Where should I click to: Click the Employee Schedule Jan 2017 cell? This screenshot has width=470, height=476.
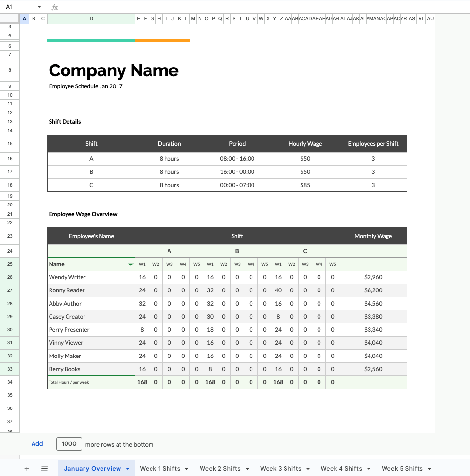tap(85, 86)
